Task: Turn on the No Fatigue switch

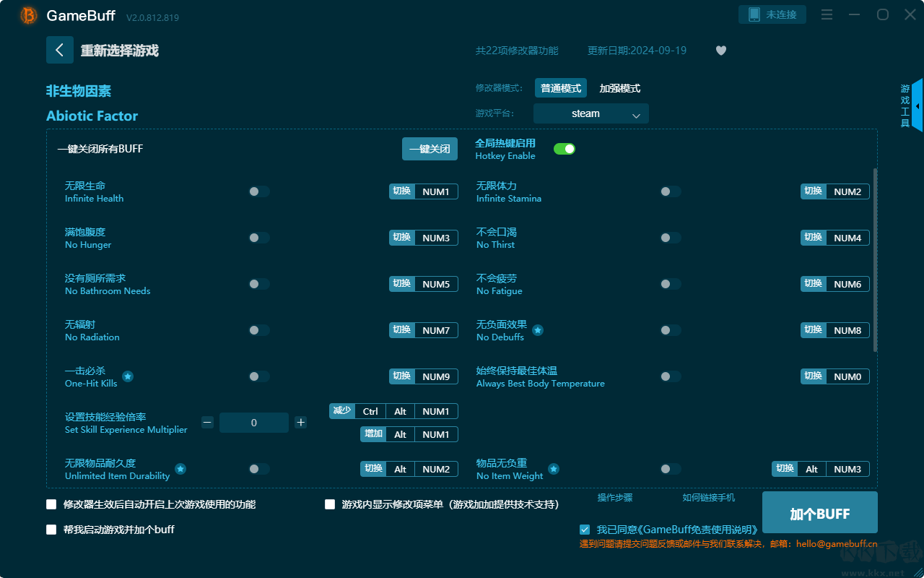Action: tap(671, 284)
